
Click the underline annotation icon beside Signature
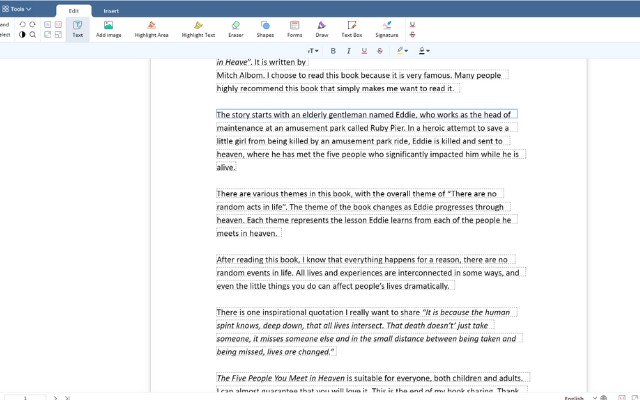[x=412, y=24]
